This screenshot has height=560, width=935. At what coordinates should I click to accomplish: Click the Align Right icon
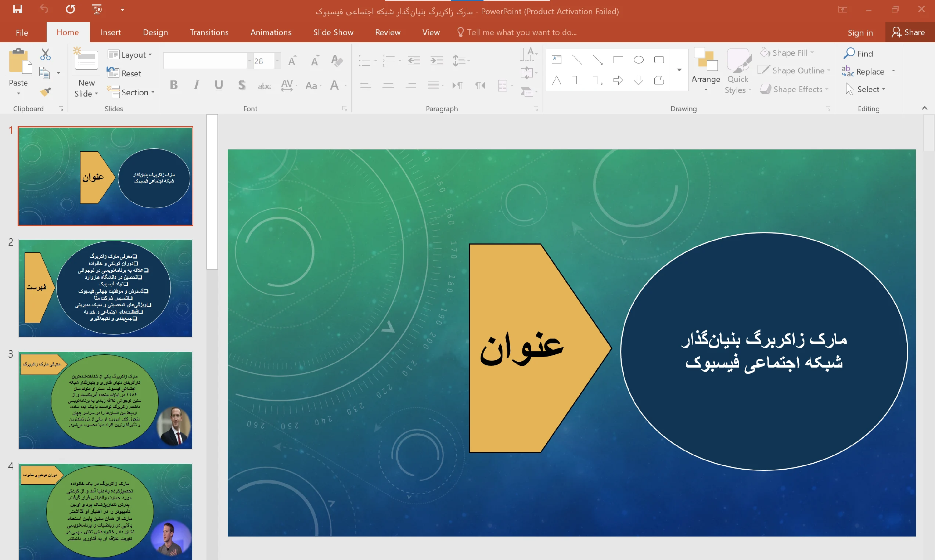coord(411,86)
